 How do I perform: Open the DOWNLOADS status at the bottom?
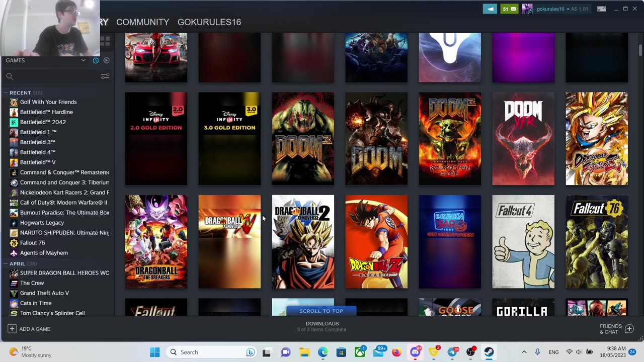(x=322, y=326)
